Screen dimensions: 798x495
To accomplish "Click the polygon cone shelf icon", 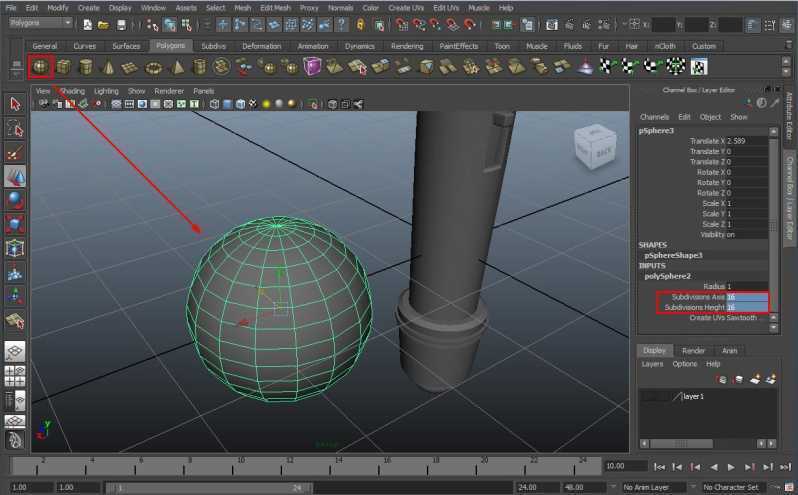I will point(107,67).
